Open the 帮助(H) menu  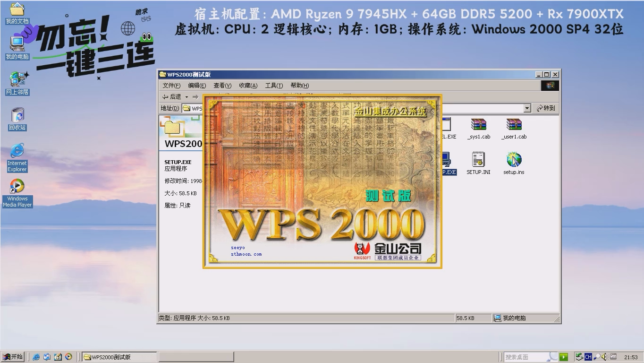(300, 86)
